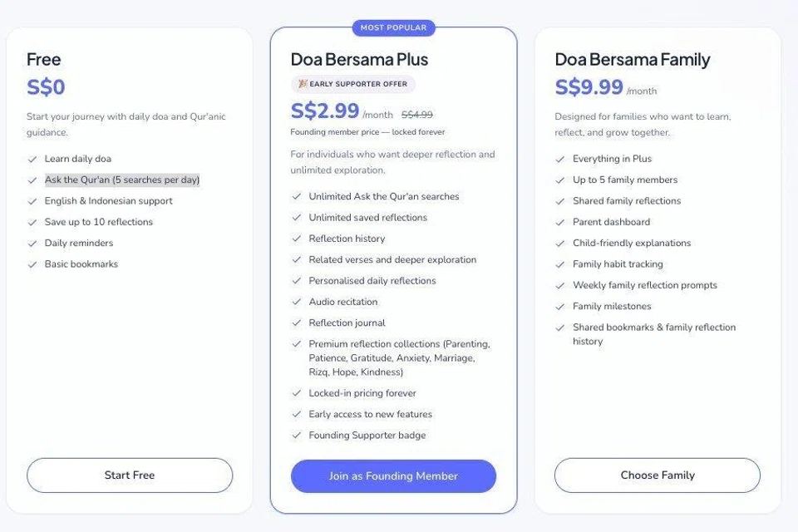
Task: Click checkmark beside Parent dashboard
Action: click(x=560, y=223)
